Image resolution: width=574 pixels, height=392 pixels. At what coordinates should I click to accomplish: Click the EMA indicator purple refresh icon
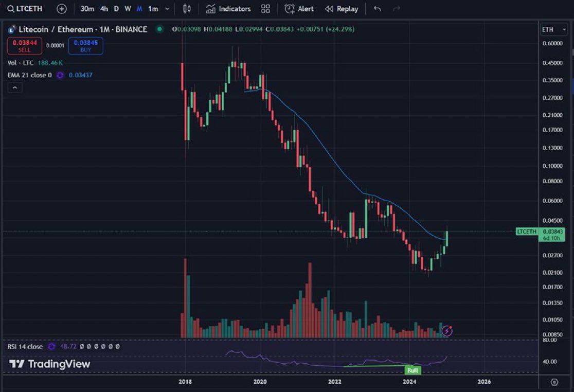(x=60, y=75)
